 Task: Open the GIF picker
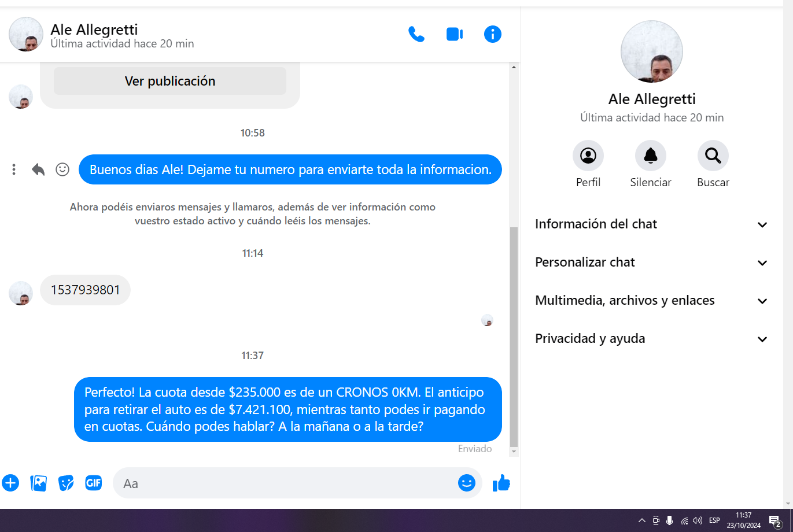94,483
